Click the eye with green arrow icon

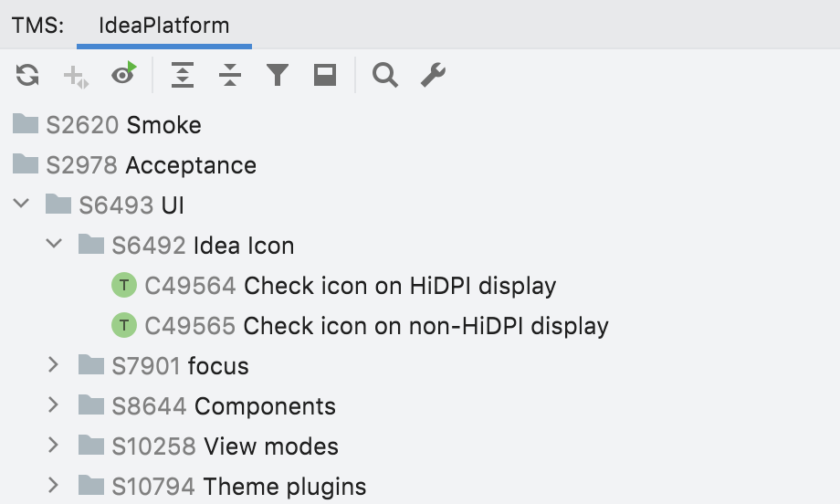[124, 74]
